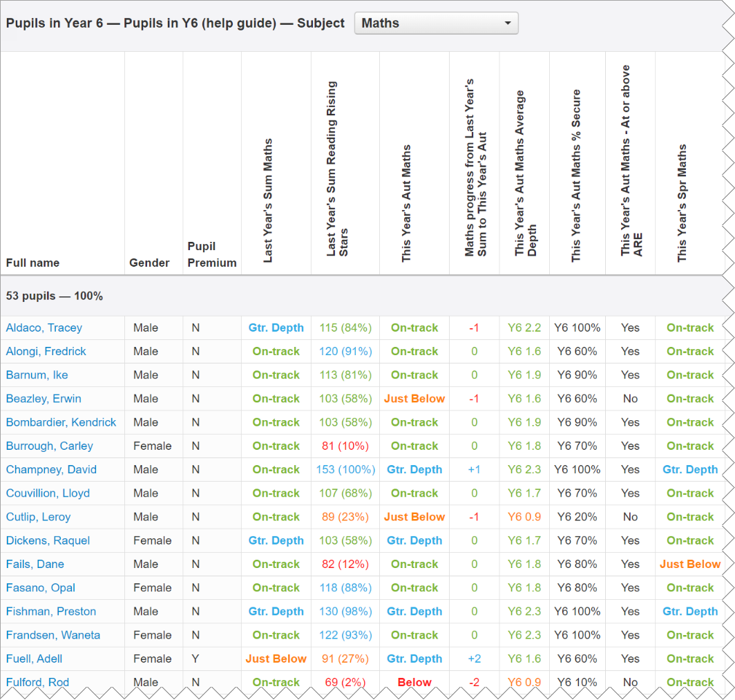Open pupil link Dickens, Raquel
Viewport: 735px width, 700px height.
click(48, 540)
